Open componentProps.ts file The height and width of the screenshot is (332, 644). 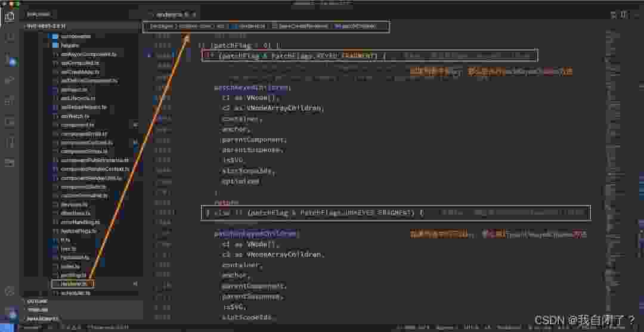click(84, 151)
